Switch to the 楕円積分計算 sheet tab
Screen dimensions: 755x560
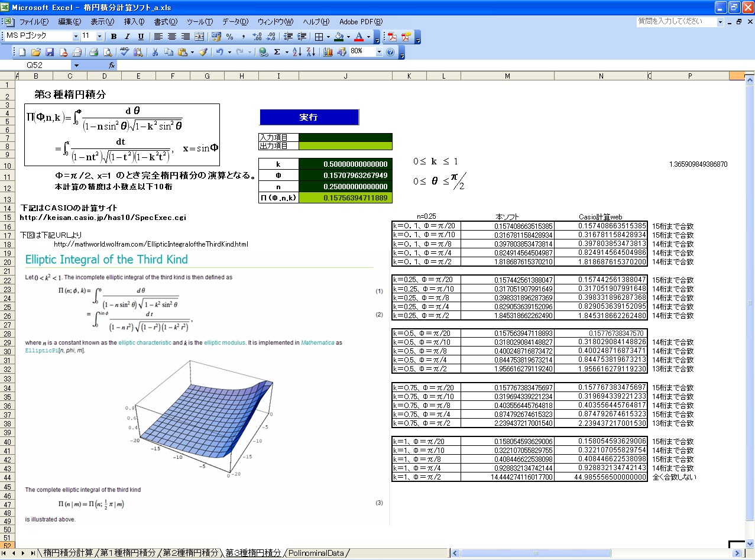[68, 553]
